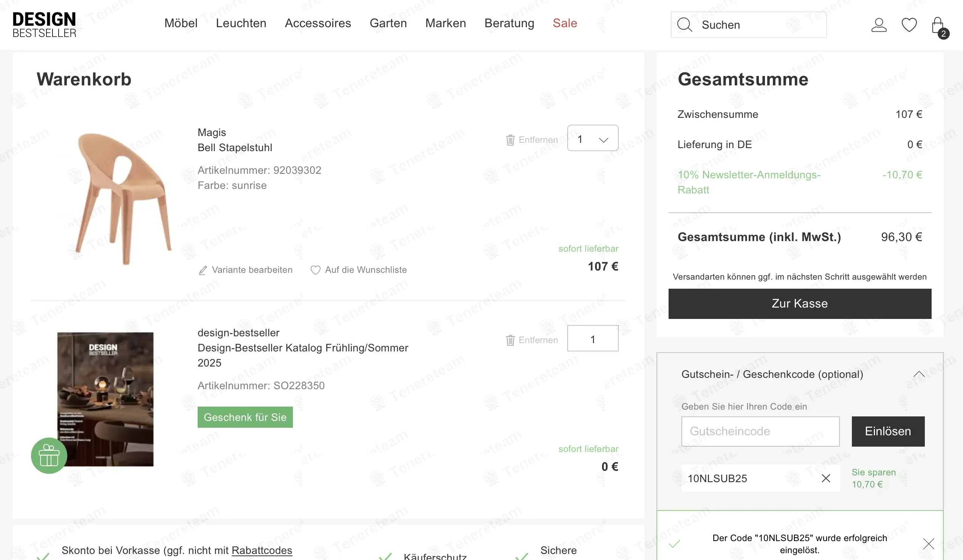963x560 pixels.
Task: Click the Lieferung in DE row label
Action: tap(715, 145)
